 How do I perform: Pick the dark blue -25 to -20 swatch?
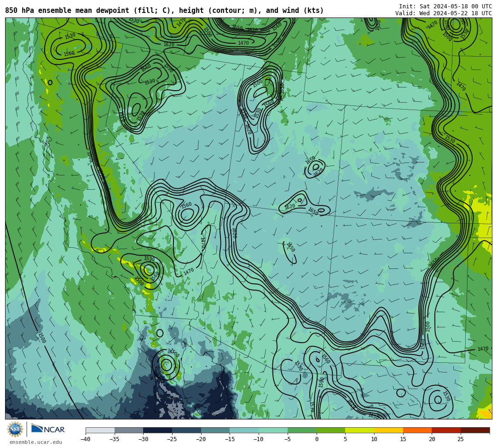click(187, 430)
